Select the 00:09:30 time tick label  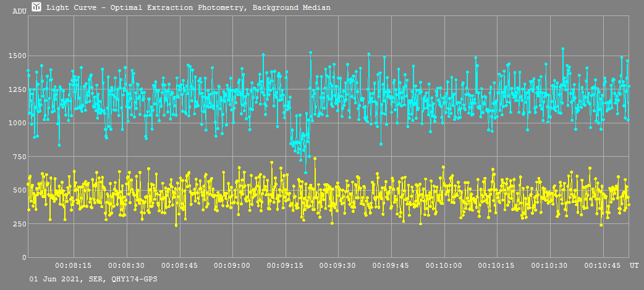tap(337, 265)
